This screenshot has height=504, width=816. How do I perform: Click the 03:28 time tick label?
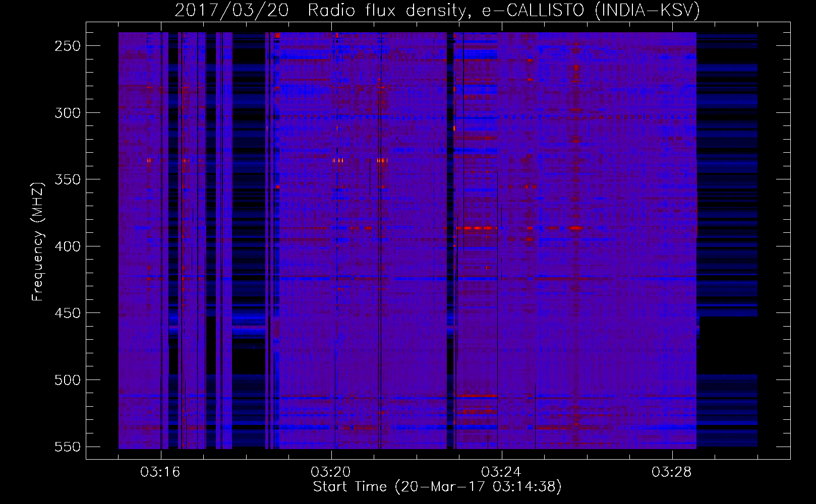[x=672, y=472]
